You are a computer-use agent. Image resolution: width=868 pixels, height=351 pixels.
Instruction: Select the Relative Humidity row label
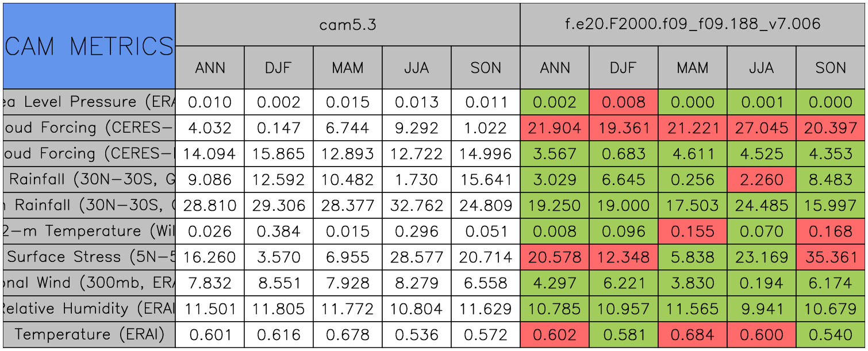[x=89, y=308]
